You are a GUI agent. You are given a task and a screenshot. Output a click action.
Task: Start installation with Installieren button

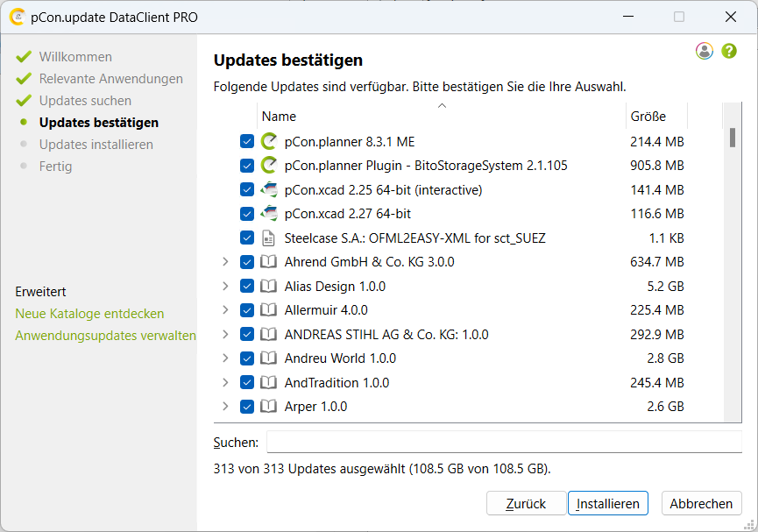click(x=607, y=503)
